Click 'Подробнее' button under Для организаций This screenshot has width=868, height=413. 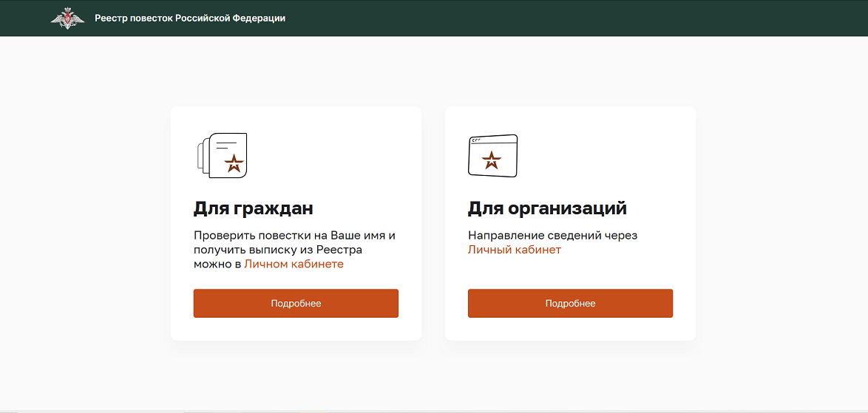coord(570,303)
